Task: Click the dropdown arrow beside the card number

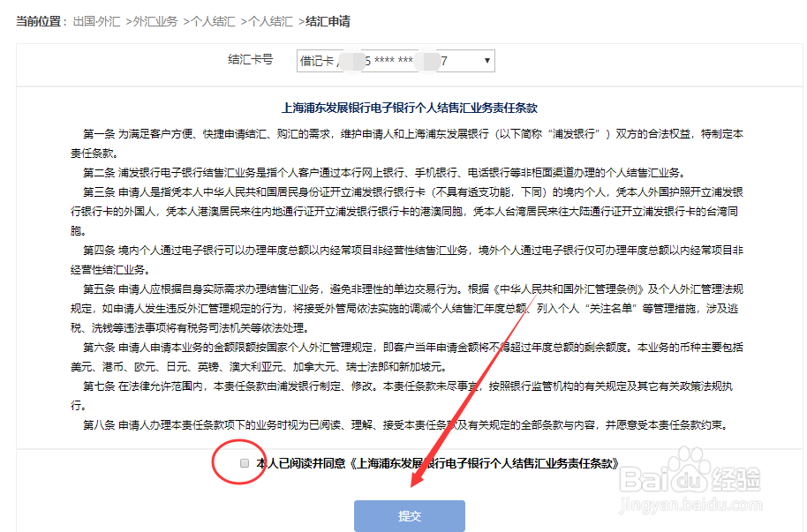Action: [486, 61]
